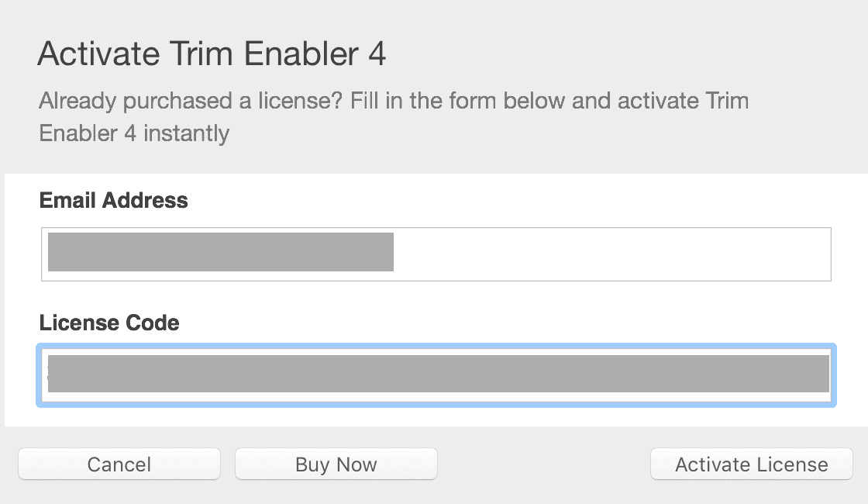Click the gray header space right of the title
The height and width of the screenshot is (504, 868).
click(x=620, y=55)
